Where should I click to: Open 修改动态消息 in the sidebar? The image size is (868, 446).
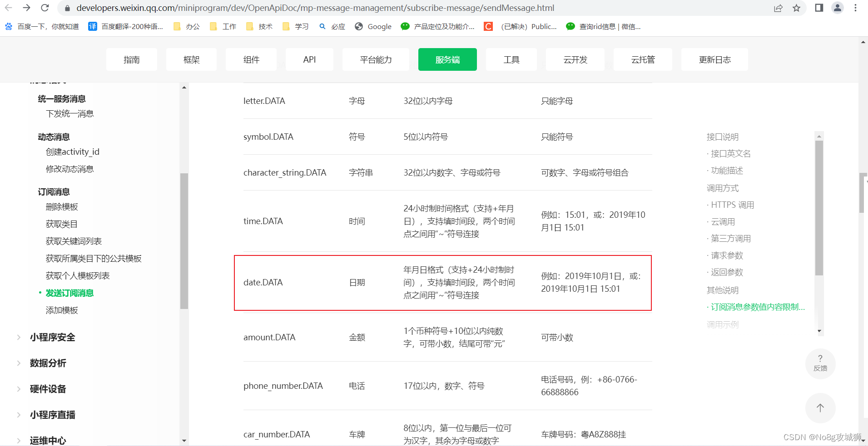point(69,169)
